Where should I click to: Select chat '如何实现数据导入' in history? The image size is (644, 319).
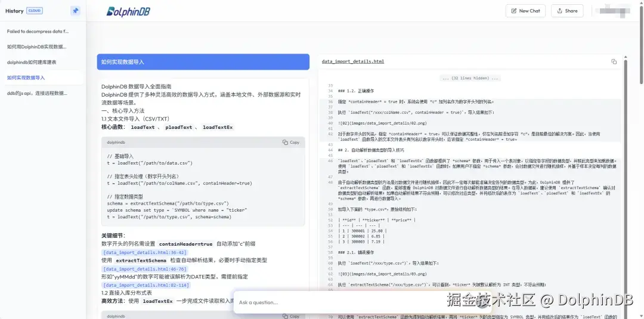click(43, 78)
